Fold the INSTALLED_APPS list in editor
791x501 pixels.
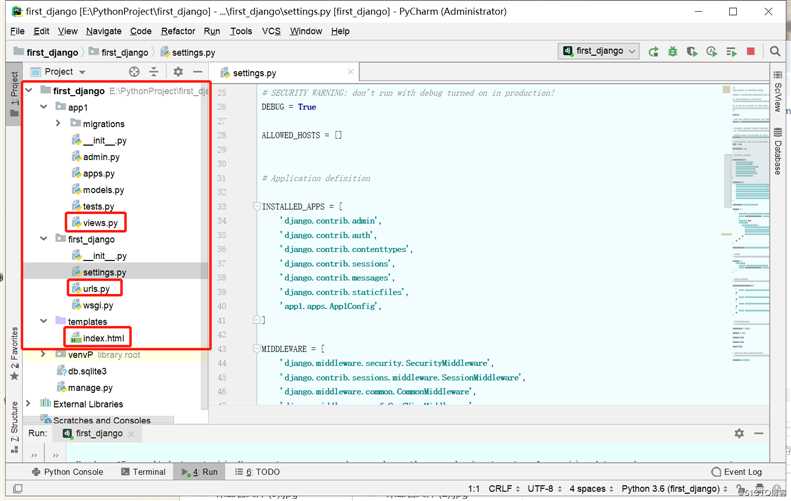pos(256,206)
